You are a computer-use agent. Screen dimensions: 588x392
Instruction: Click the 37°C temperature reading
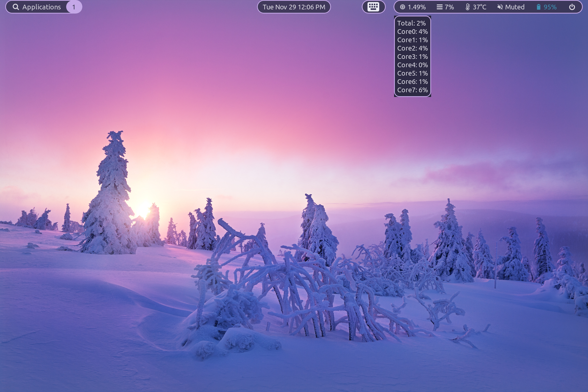click(479, 7)
